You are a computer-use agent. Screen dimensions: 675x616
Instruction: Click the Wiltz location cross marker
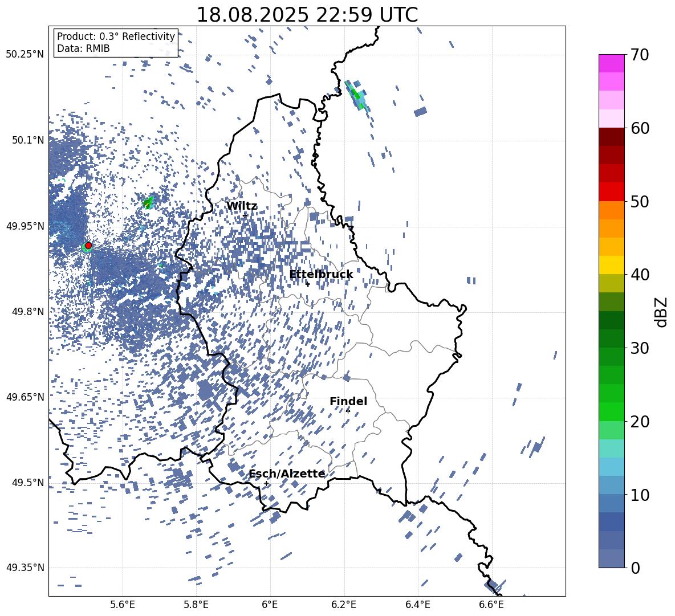pyautogui.click(x=245, y=216)
